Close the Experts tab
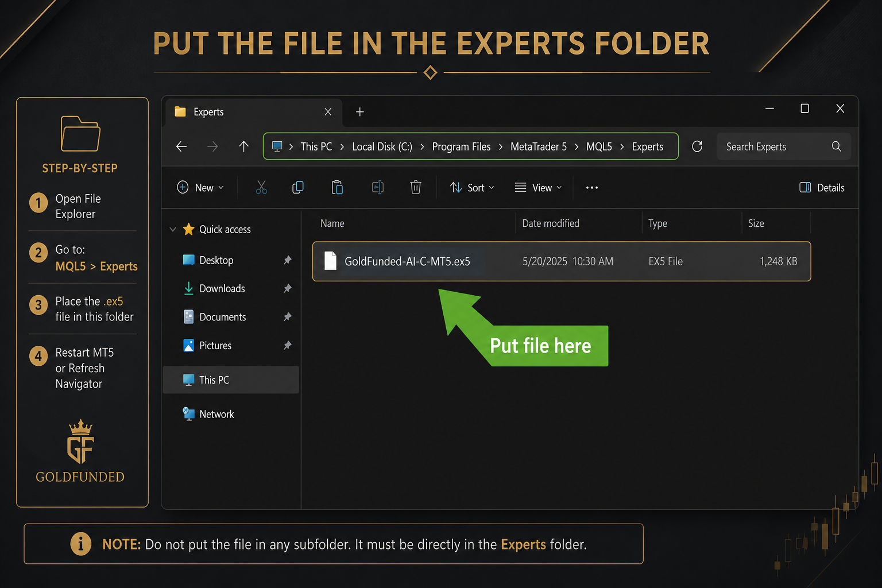882x588 pixels. (328, 112)
